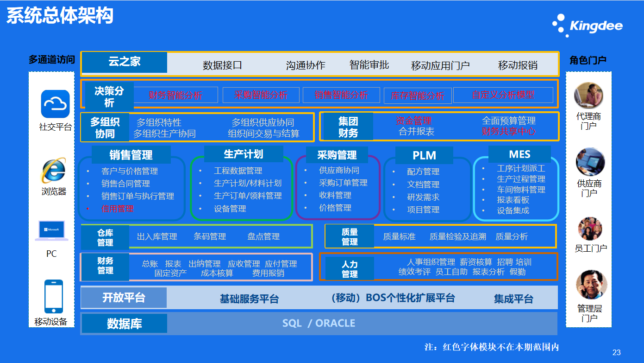Image resolution: width=644 pixels, height=363 pixels.
Task: Click the 开放平台 label block
Action: 124,298
